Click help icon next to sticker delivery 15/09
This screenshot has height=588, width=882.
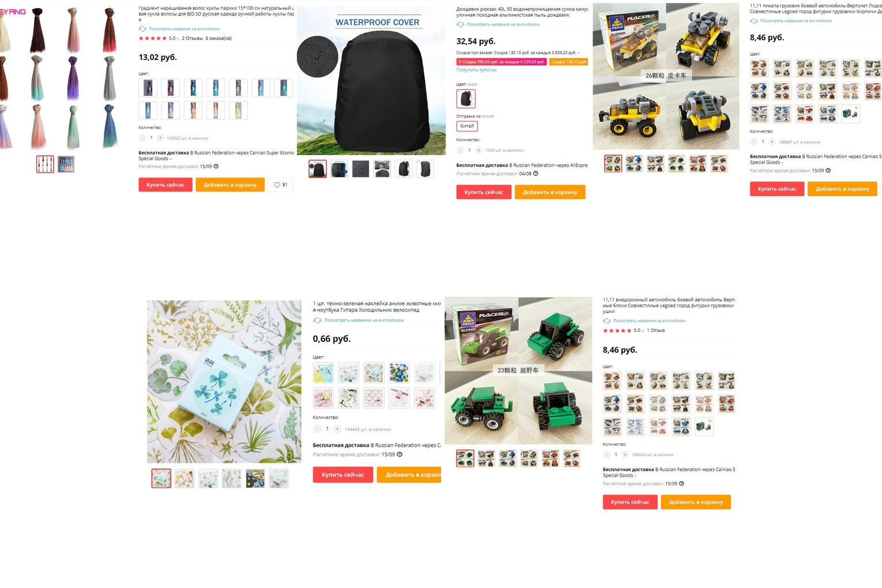(399, 454)
